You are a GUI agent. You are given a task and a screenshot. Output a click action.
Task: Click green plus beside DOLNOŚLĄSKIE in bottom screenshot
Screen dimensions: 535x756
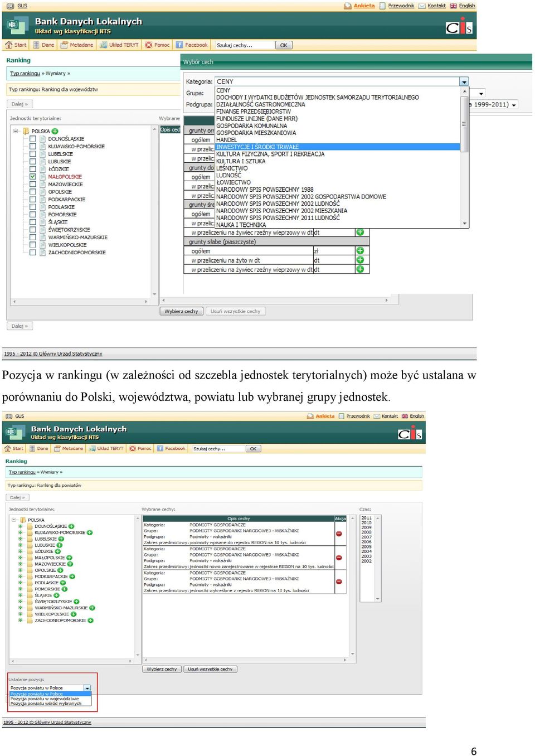[x=71, y=526]
